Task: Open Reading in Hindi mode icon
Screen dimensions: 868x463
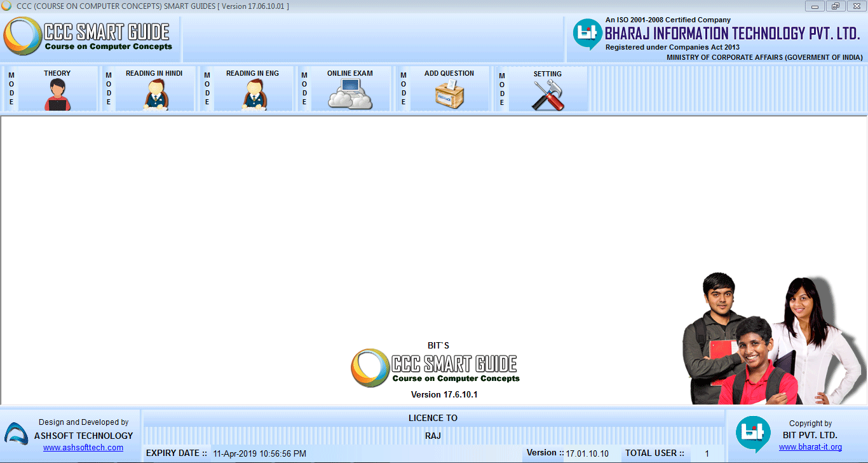Action: (x=156, y=95)
